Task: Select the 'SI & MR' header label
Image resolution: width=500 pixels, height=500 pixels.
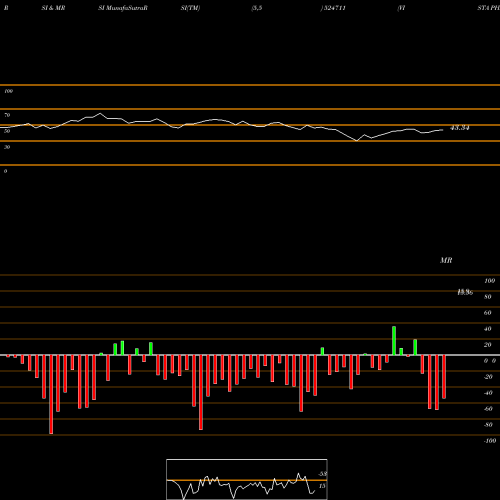Action: click(x=53, y=8)
